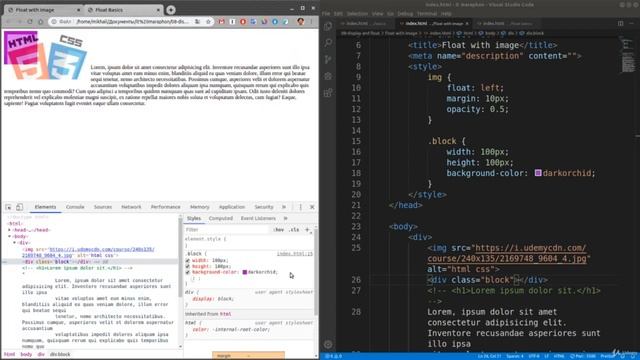This screenshot has height=360, width=640.
Task: Open the Gmail extension icon in Chrome
Action: 222,22
